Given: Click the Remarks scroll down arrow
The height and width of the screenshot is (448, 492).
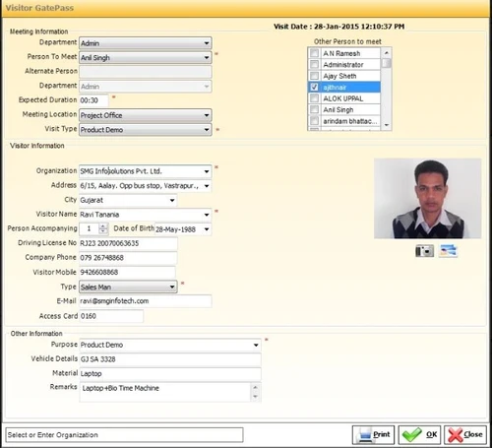Looking at the screenshot, I should 256,397.
